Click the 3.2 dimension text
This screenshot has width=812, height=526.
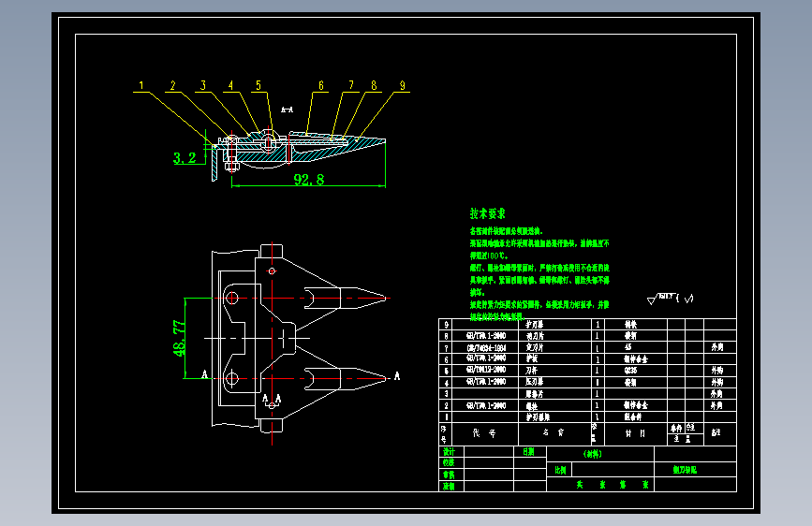[185, 158]
